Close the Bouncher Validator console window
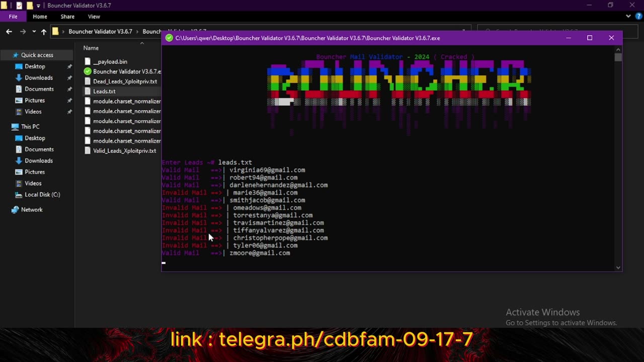 611,38
